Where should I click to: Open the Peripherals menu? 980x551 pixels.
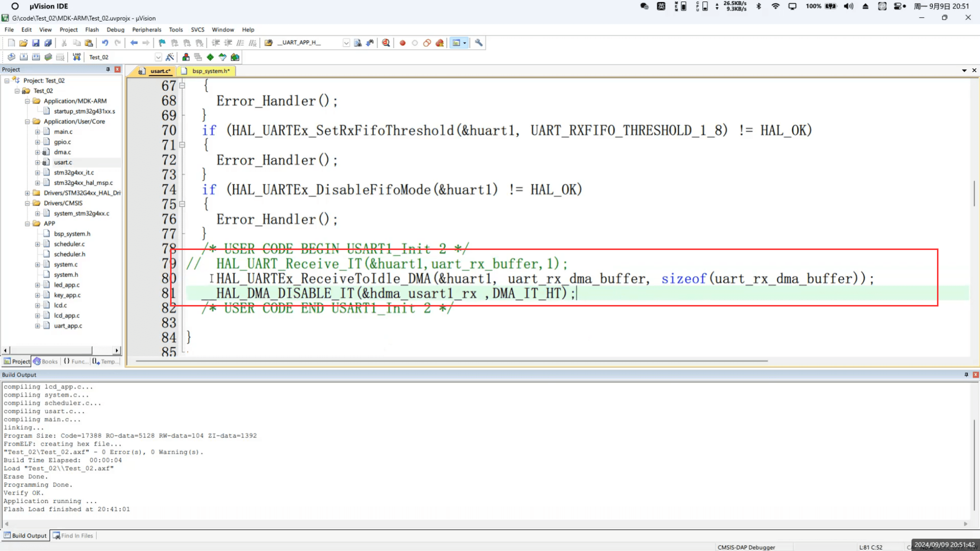146,29
